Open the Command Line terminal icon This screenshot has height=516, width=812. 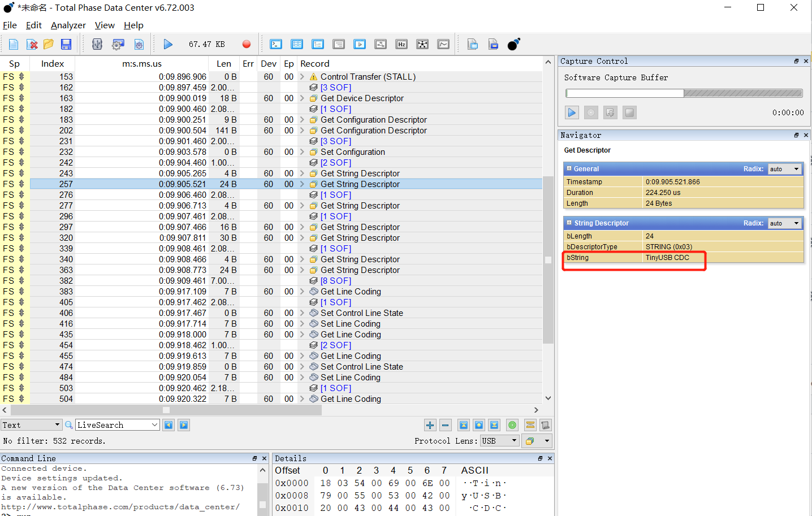click(275, 44)
